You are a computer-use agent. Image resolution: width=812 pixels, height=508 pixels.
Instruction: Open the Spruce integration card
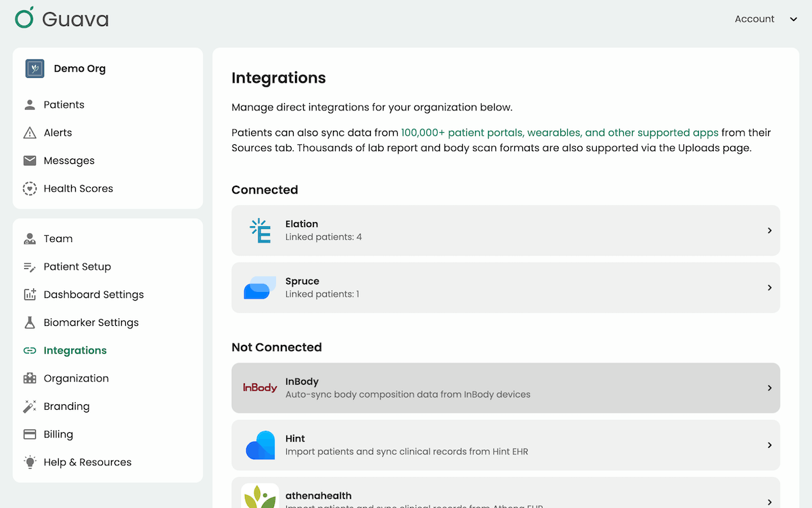tap(505, 288)
